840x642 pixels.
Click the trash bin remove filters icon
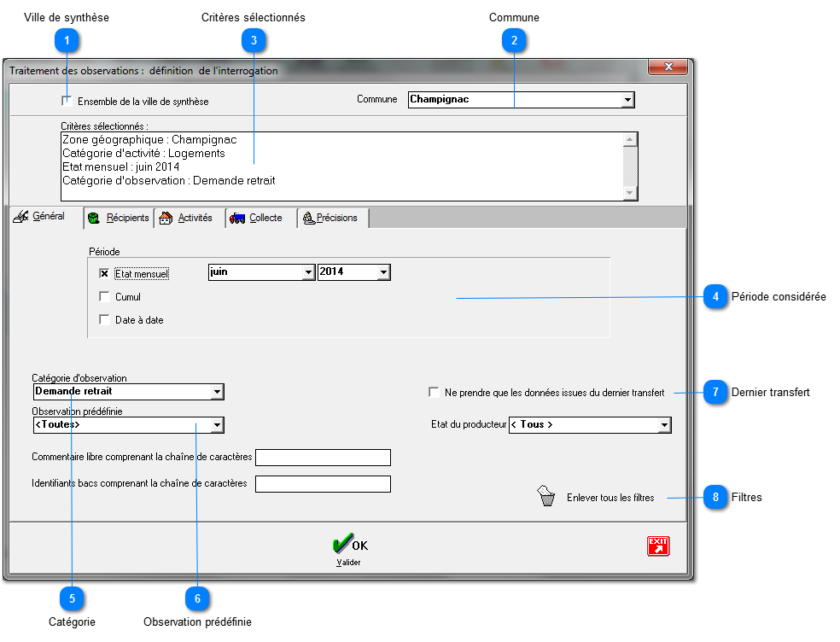coord(545,497)
